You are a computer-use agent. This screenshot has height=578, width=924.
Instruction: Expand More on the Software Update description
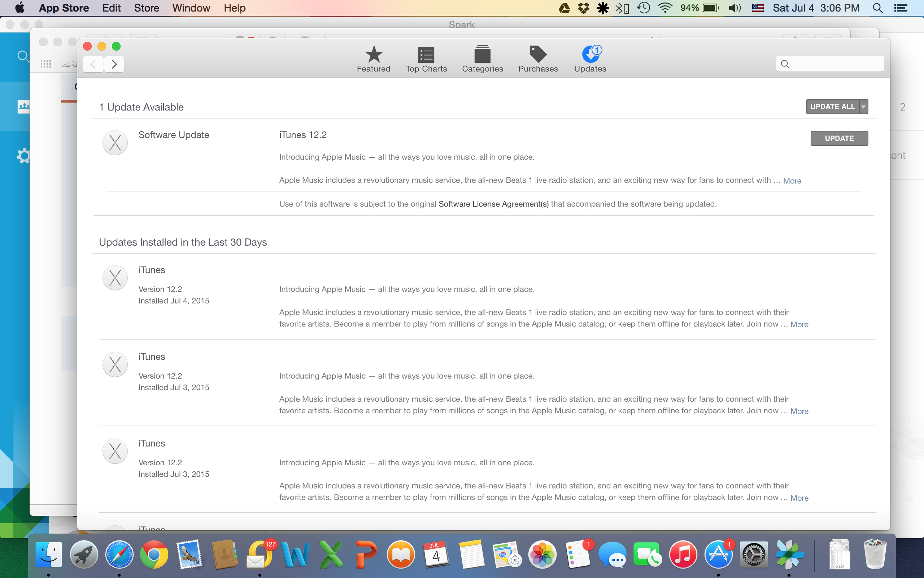[792, 181]
